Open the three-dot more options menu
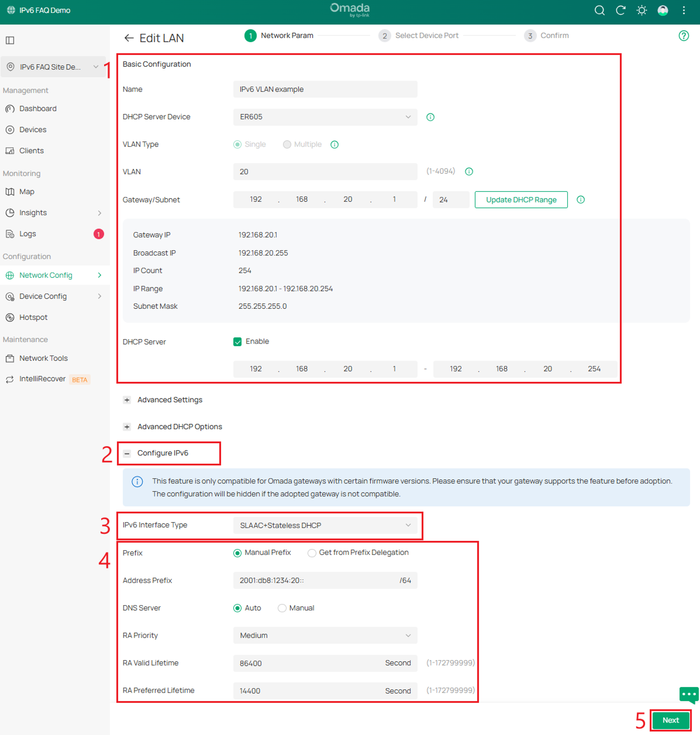 (684, 10)
